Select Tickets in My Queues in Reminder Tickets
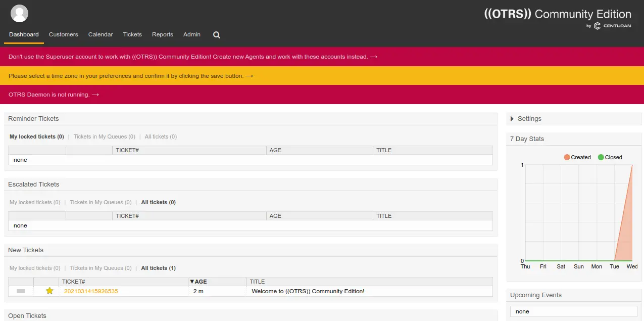Viewport: 644px width, 321px height. tap(105, 136)
